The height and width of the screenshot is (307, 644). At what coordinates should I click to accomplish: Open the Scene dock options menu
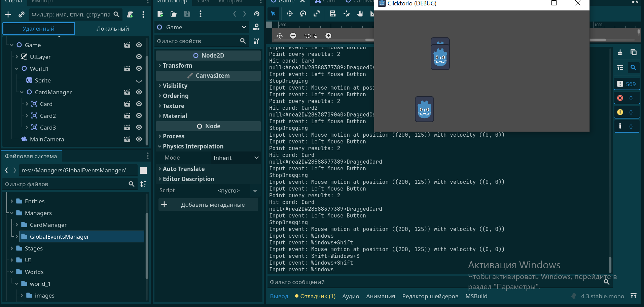[143, 14]
